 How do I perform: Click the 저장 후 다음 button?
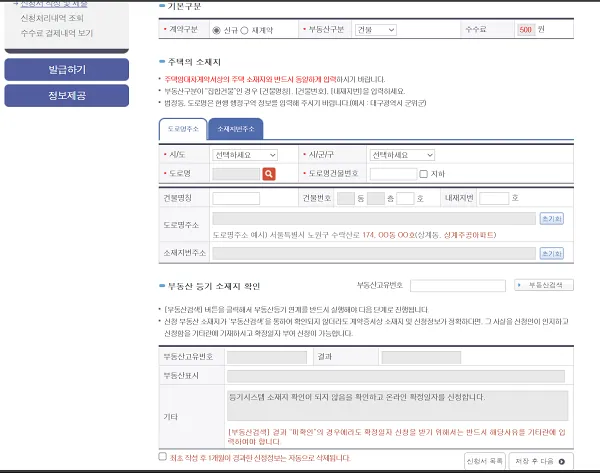tap(541, 461)
